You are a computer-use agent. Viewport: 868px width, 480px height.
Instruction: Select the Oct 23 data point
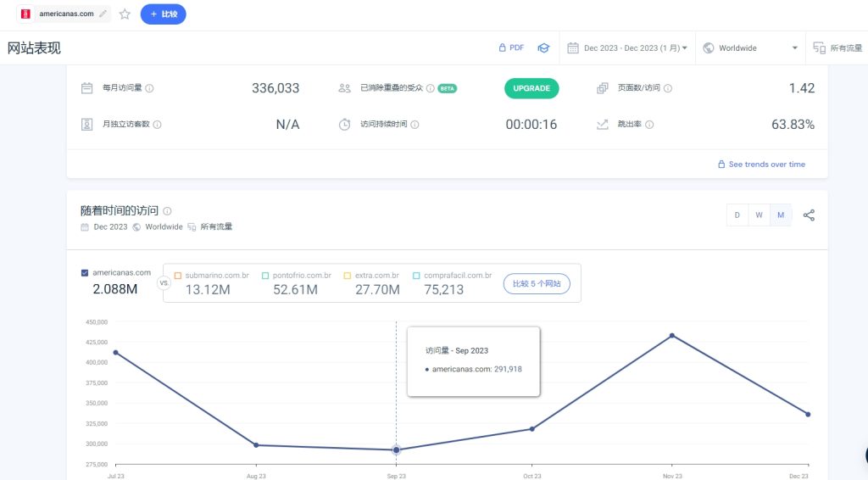pos(532,429)
